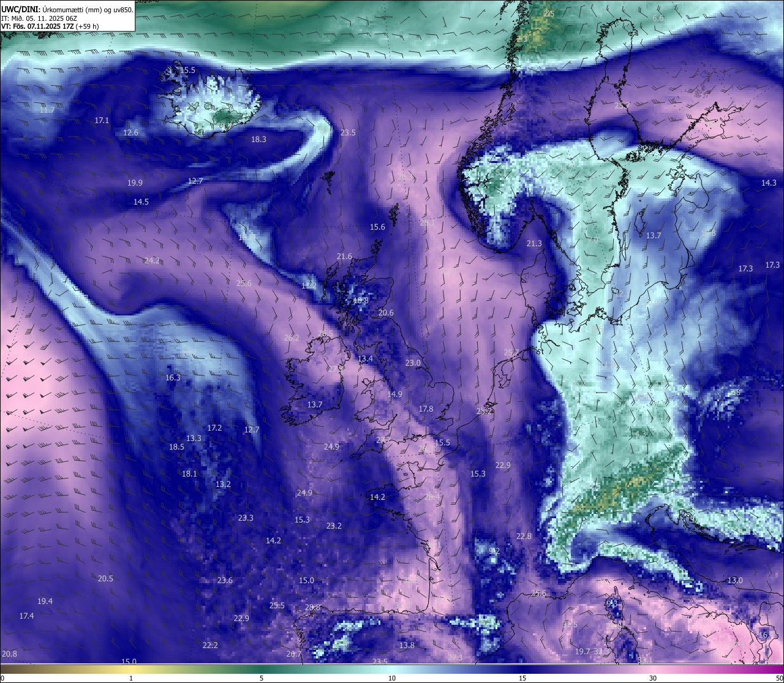Click the 19.9 value label
The image size is (784, 683).
click(135, 183)
